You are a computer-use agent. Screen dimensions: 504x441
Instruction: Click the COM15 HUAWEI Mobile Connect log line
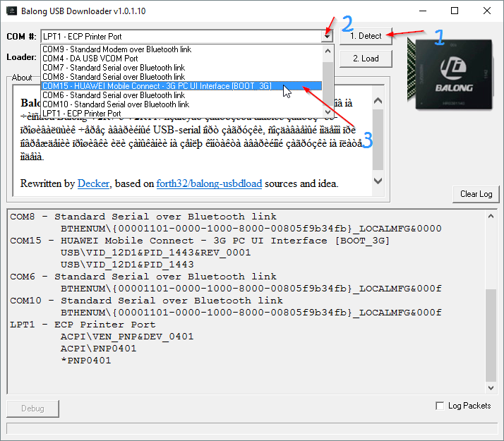200,241
